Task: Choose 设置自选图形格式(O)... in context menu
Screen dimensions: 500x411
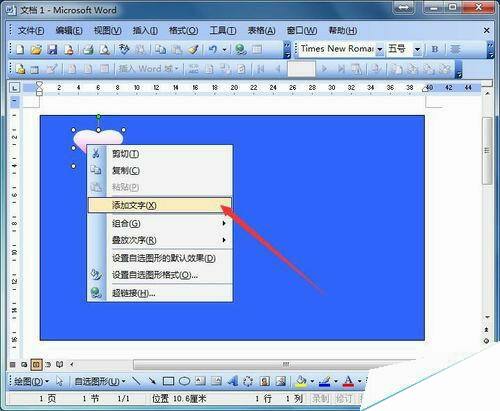Action: point(160,275)
